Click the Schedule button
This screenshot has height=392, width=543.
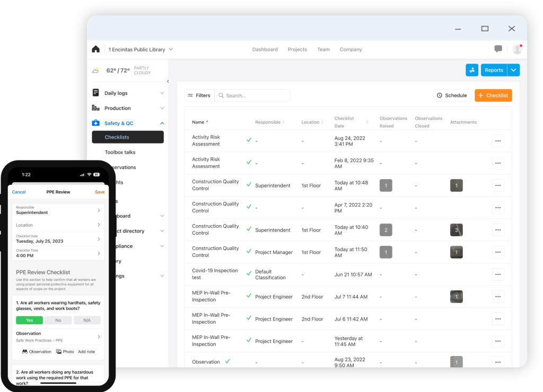click(451, 95)
